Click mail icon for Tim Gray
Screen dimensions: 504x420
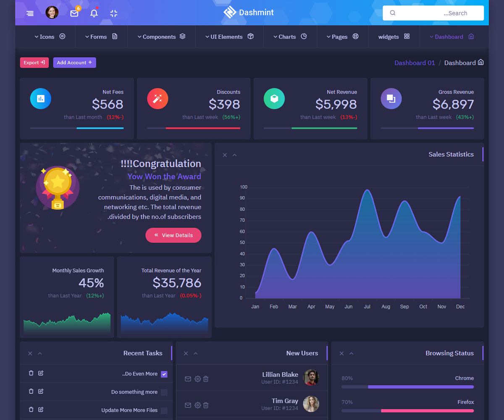pos(188,405)
